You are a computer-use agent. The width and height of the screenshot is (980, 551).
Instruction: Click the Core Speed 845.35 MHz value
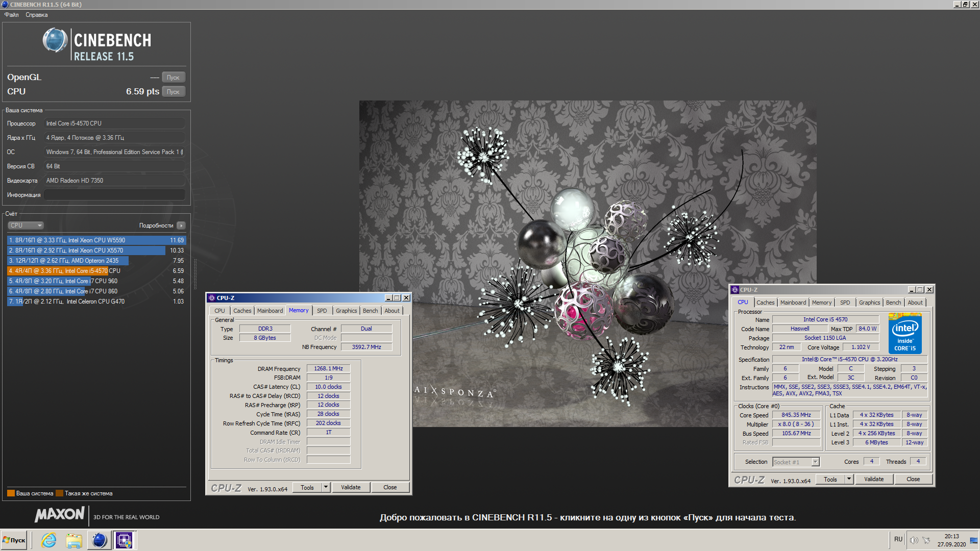tap(796, 415)
